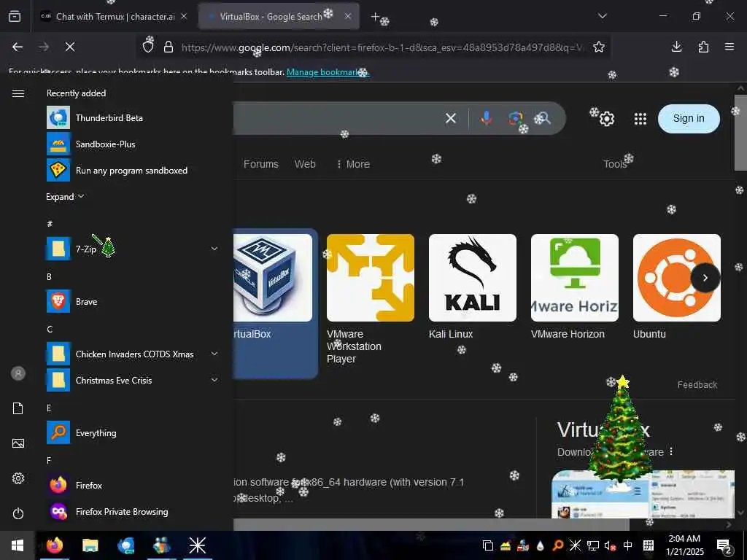Expand the Recently added list
The height and width of the screenshot is (560, 747).
[65, 197]
